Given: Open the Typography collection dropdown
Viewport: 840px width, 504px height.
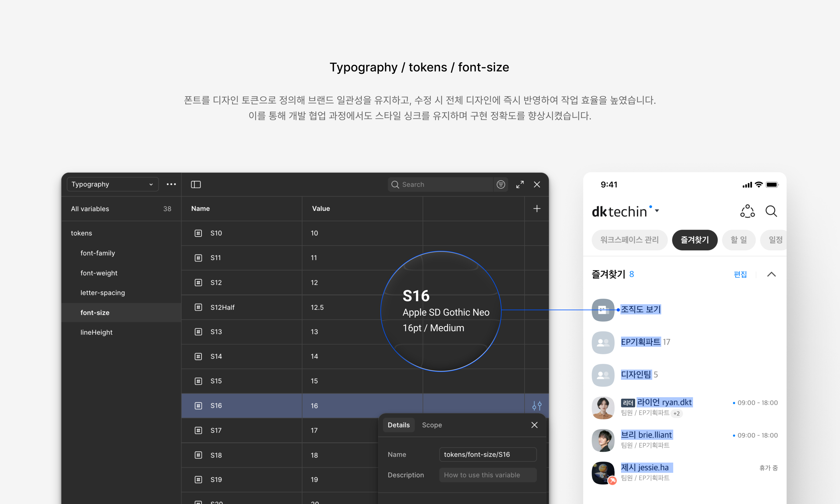Looking at the screenshot, I should coord(112,184).
